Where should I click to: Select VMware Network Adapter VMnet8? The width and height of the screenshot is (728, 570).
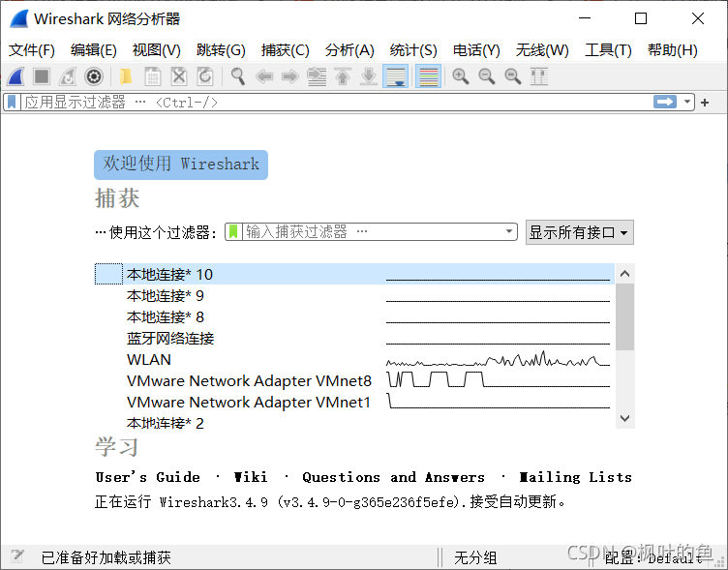point(354,380)
